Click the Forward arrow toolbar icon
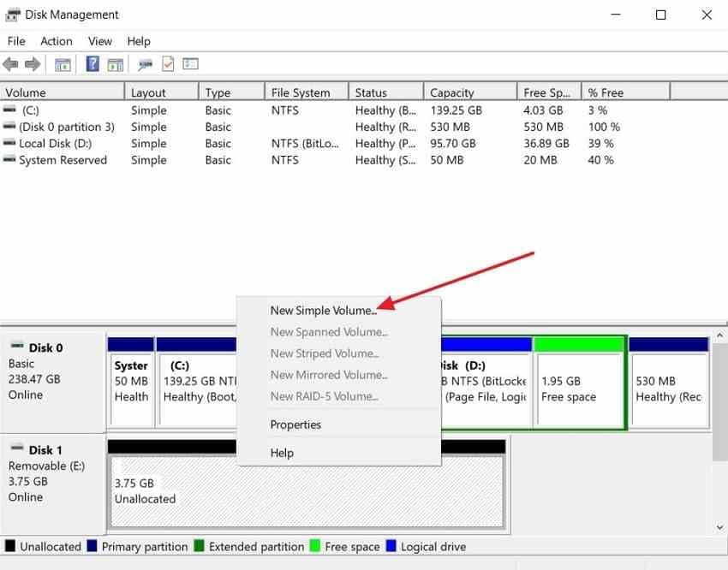The image size is (728, 570). pyautogui.click(x=33, y=64)
